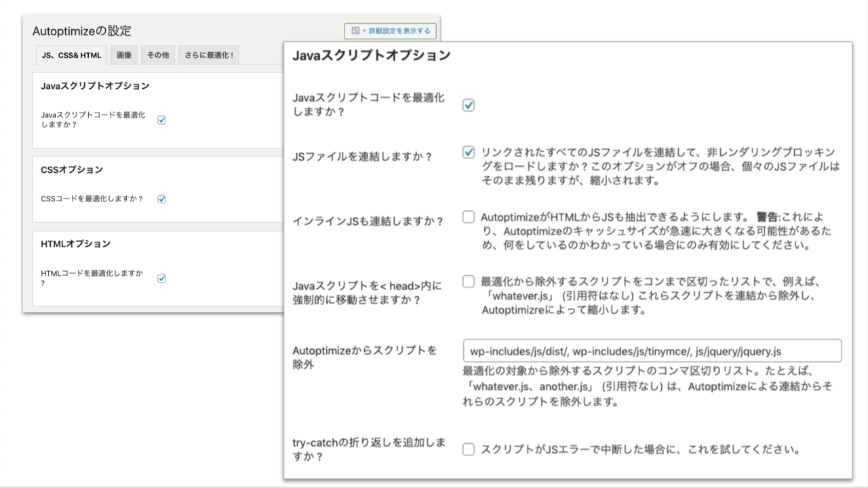Click the インラインJSも連結しますか？ label
868x488 pixels.
tap(368, 221)
